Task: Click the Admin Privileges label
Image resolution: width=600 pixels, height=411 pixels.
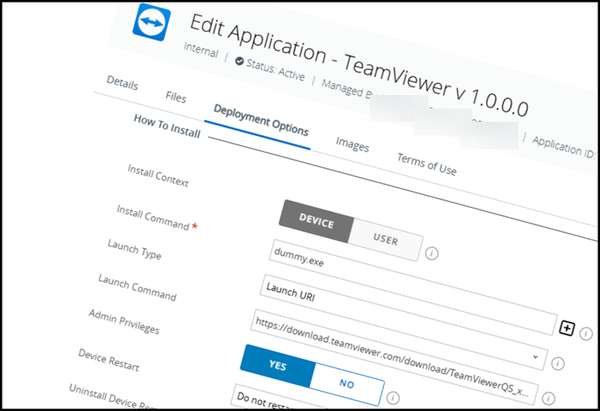Action: 124,321
